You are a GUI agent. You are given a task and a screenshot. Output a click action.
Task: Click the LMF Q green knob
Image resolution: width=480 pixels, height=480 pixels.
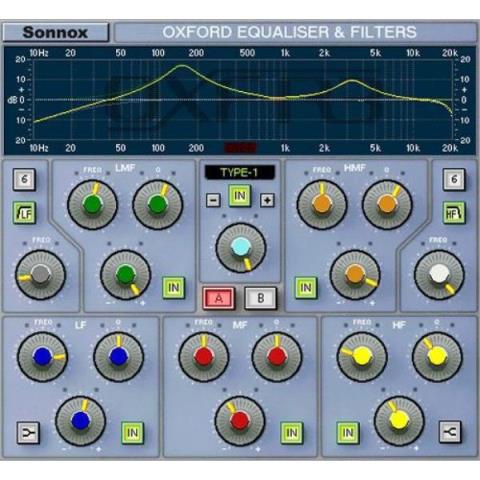157,205
